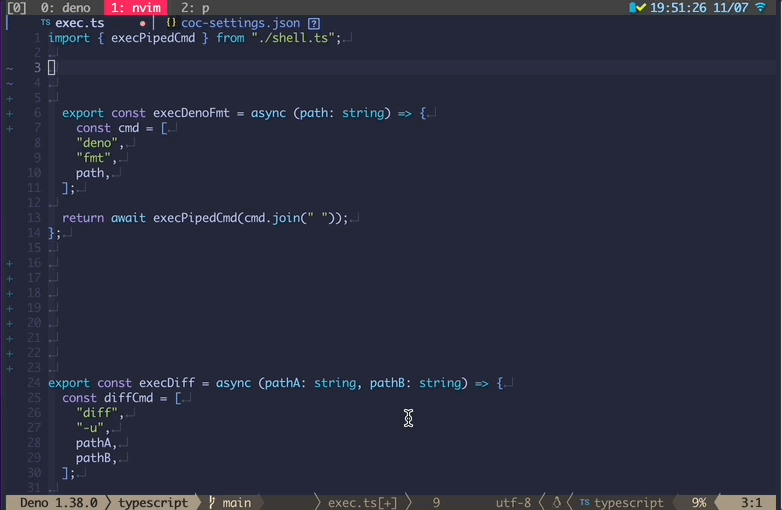The width and height of the screenshot is (782, 510).
Task: Click the "diff" string on line 26
Action: coord(97,413)
